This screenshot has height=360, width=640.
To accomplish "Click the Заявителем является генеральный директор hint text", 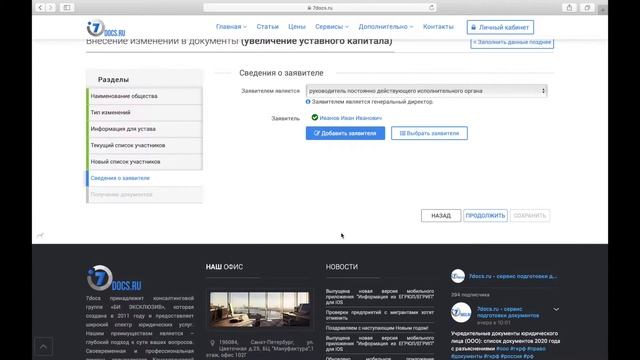I will point(372,102).
